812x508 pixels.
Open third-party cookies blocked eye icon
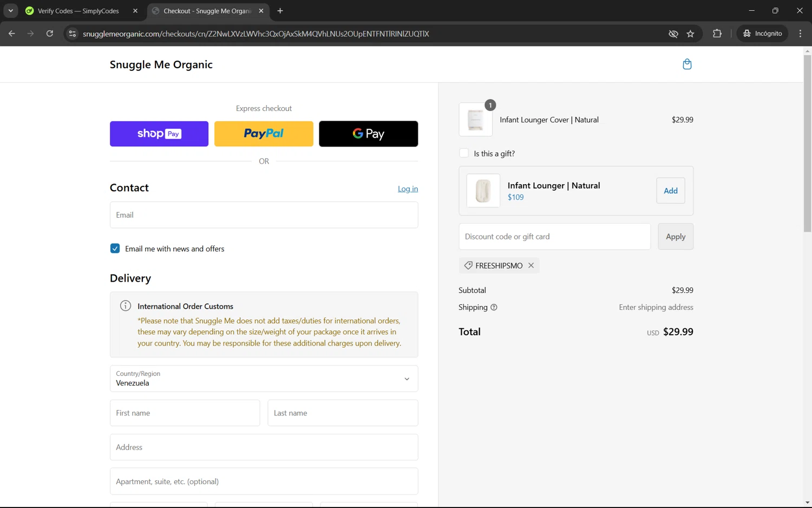coord(673,34)
